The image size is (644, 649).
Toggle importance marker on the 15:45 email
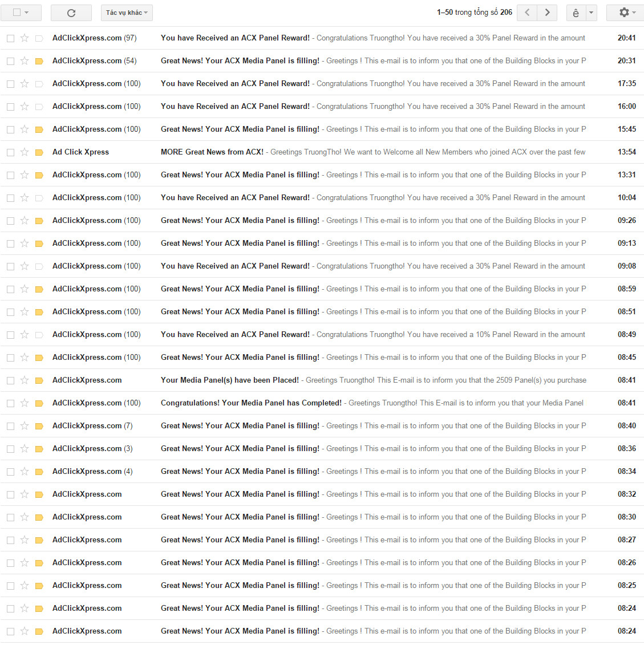pos(39,129)
